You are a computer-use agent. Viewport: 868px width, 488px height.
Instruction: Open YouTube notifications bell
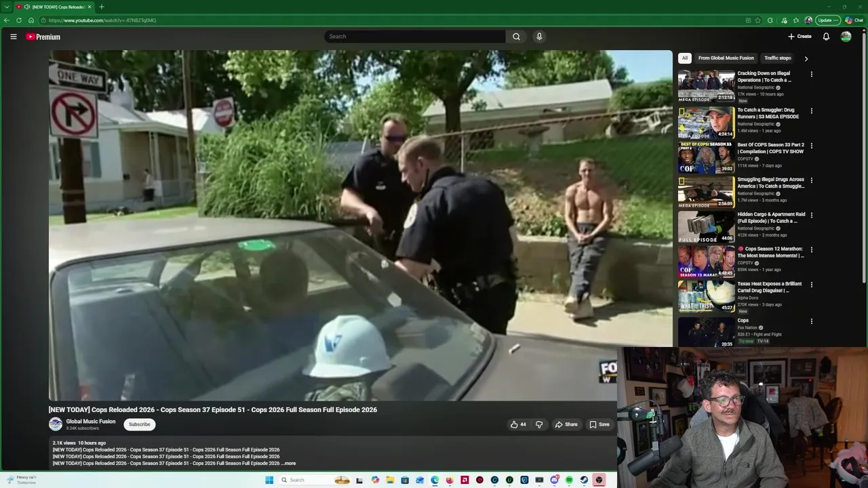[826, 37]
